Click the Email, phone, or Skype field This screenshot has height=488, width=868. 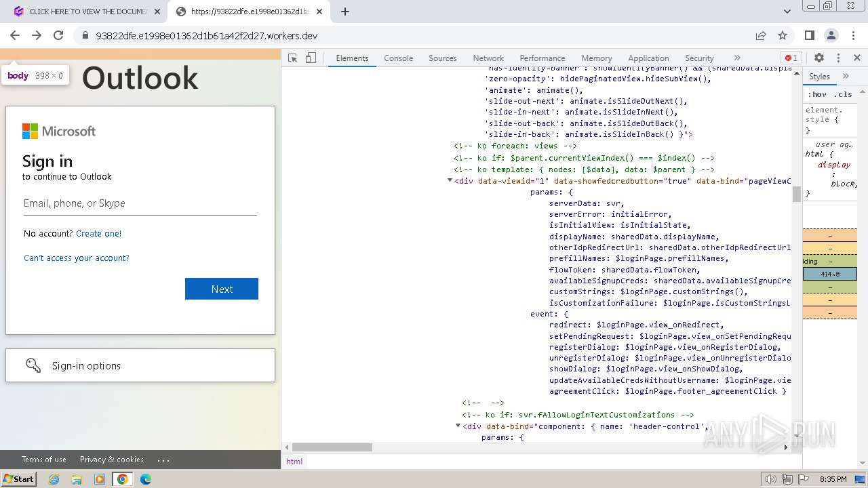pos(140,203)
